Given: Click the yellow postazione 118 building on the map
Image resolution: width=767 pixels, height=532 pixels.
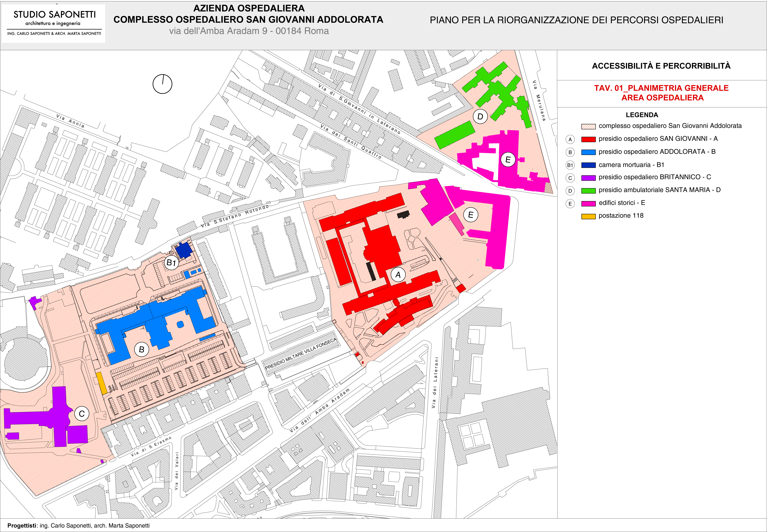Looking at the screenshot, I should [x=101, y=383].
